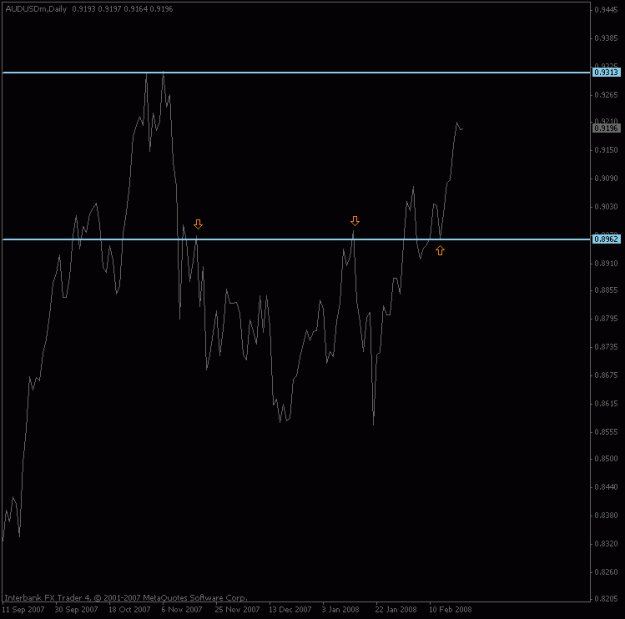Click the 6 Nov 2007 date label

click(x=182, y=609)
